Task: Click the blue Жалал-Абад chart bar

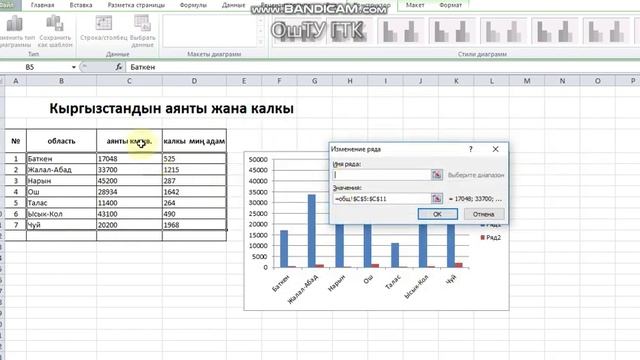Action: pyautogui.click(x=311, y=231)
